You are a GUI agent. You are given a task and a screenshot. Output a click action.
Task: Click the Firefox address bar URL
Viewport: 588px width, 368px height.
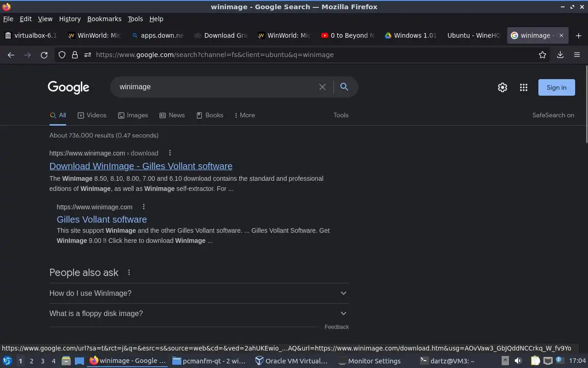(x=215, y=55)
